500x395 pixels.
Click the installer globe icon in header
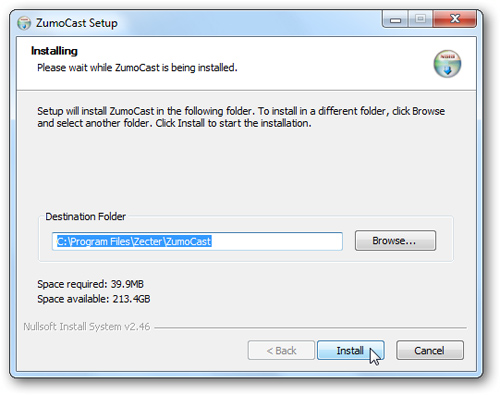447,64
